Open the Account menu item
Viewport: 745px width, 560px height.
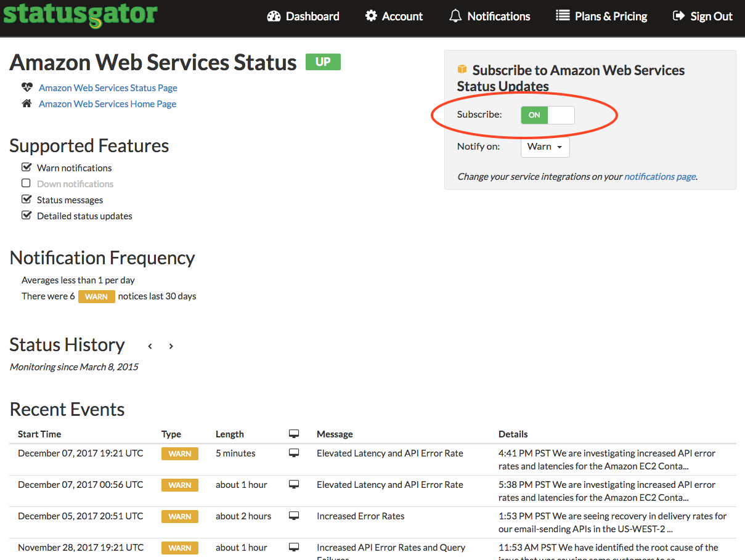tap(394, 16)
